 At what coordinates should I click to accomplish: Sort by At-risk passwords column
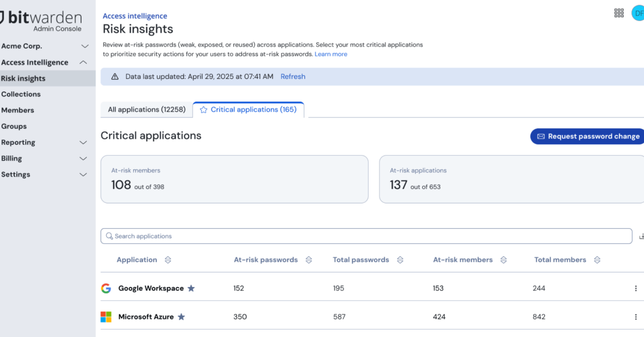(x=309, y=260)
